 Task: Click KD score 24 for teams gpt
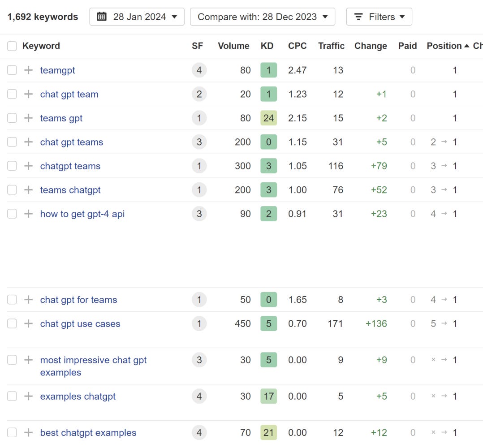tap(269, 118)
